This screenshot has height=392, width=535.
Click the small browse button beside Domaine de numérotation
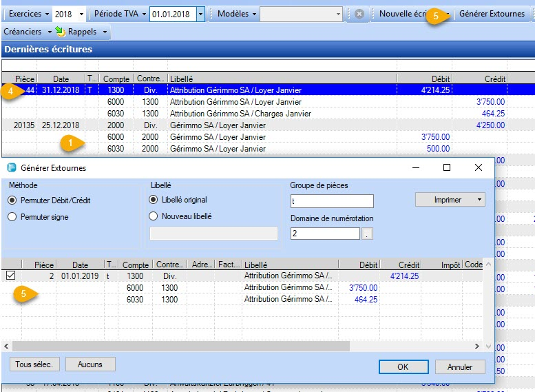(367, 234)
